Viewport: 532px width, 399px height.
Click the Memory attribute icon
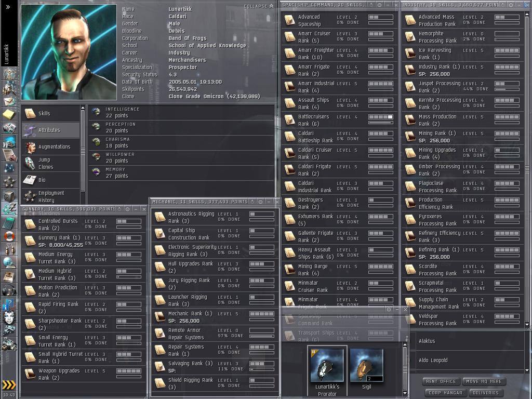click(96, 172)
